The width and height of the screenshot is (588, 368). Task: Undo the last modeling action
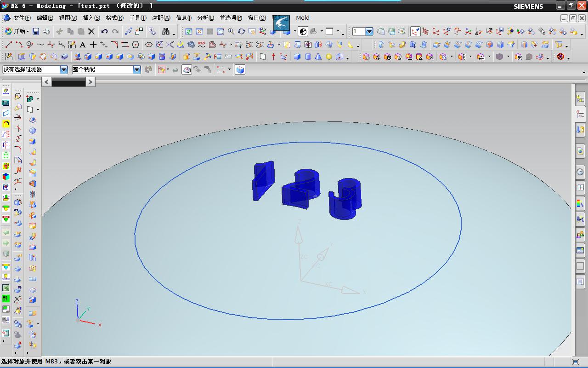(104, 31)
